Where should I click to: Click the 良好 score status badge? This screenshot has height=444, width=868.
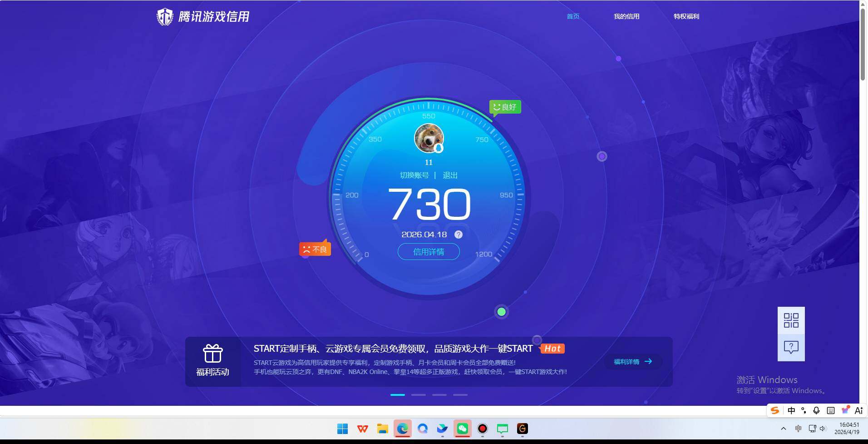coord(505,107)
